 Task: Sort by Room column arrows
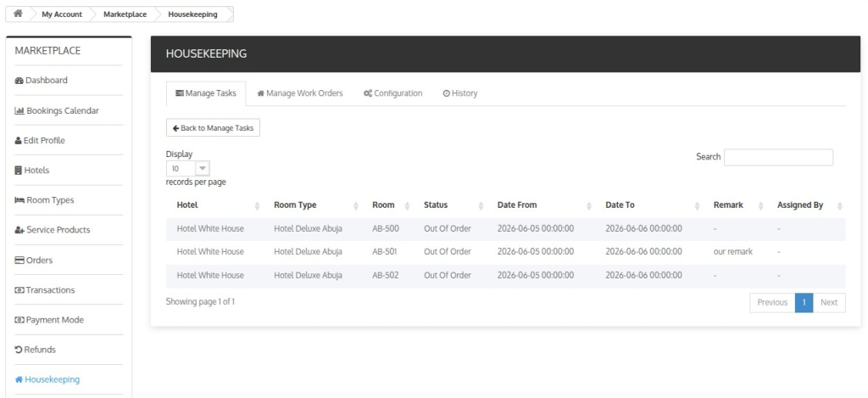tap(408, 205)
